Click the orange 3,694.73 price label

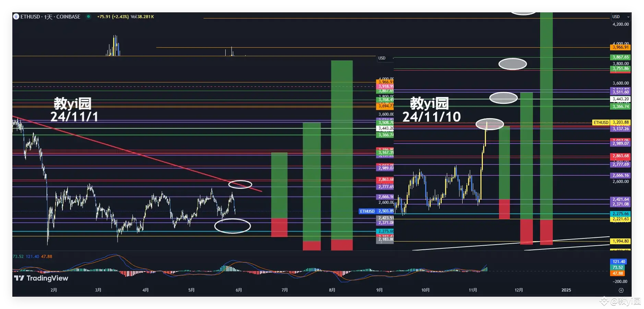click(x=386, y=106)
